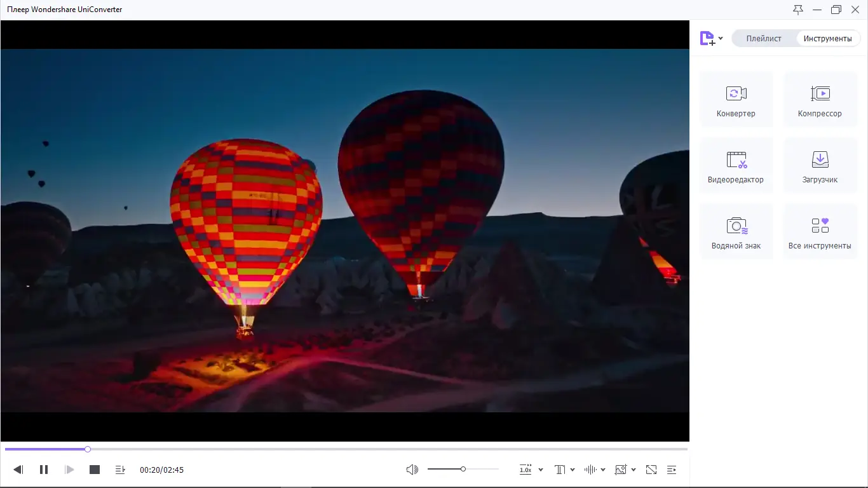
Task: Click the volume slider track
Action: (x=463, y=469)
